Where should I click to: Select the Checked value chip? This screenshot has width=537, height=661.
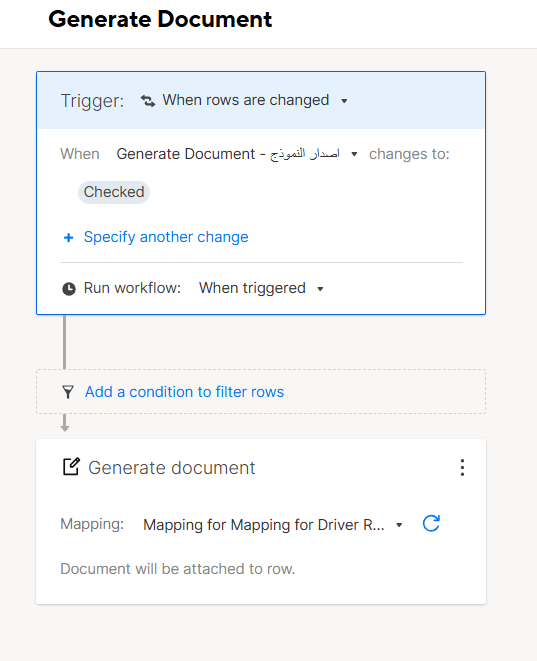click(114, 192)
